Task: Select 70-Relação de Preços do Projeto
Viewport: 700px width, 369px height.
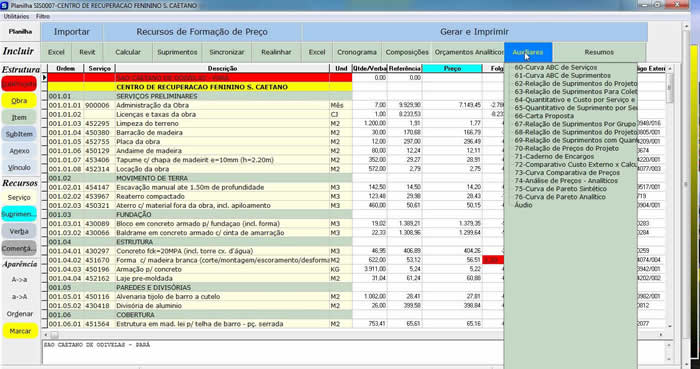Action: click(567, 148)
